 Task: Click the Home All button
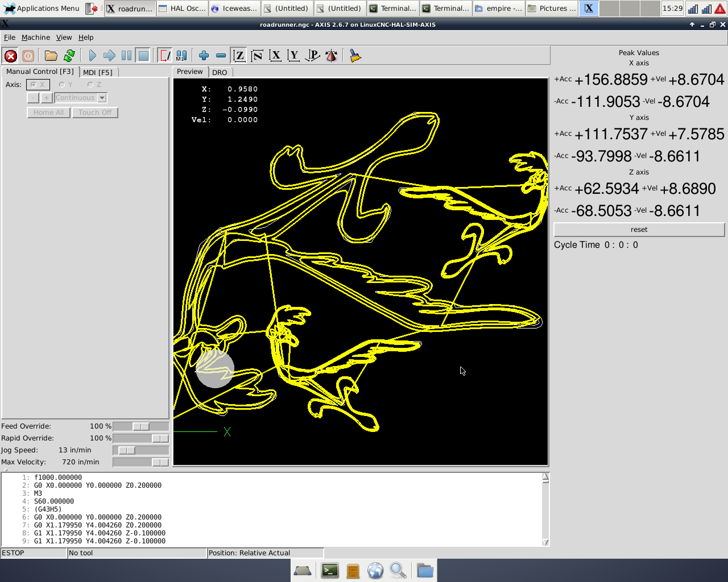(x=48, y=113)
